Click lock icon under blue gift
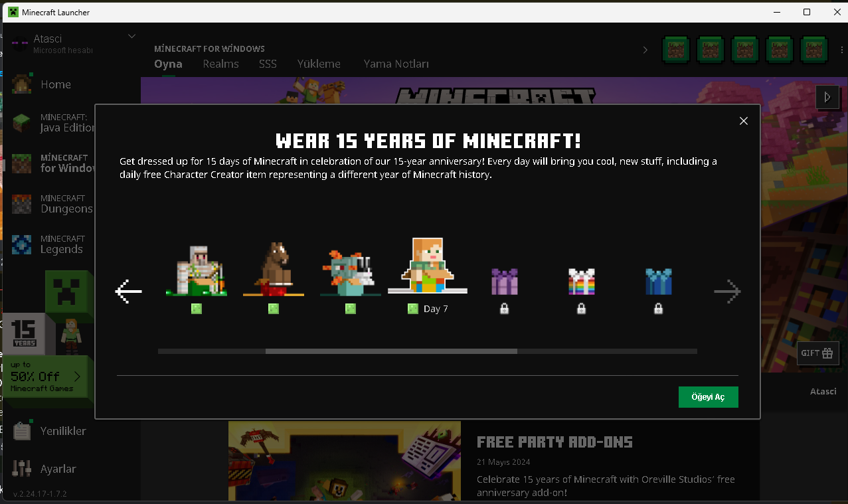This screenshot has height=504, width=848. tap(659, 309)
